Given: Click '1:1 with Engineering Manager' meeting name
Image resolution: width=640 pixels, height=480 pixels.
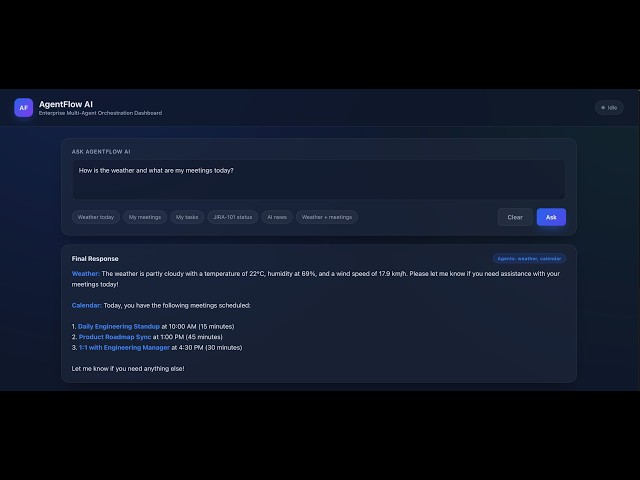Looking at the screenshot, I should 124,348.
